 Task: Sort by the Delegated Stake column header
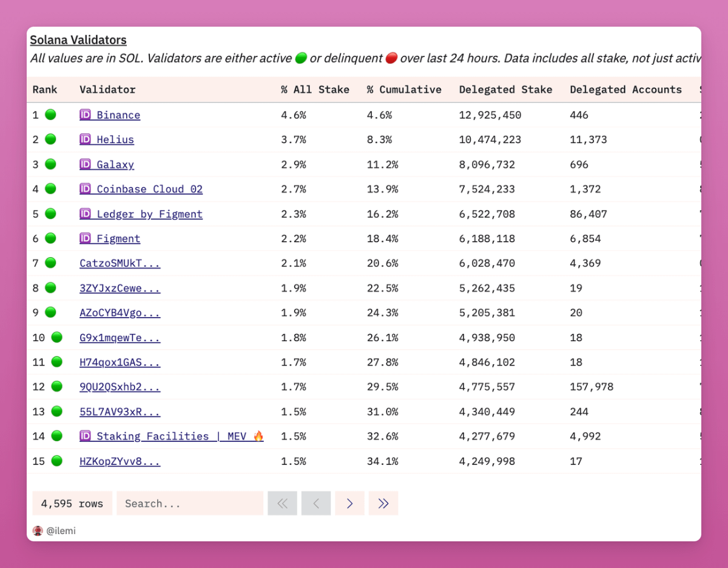pyautogui.click(x=505, y=90)
